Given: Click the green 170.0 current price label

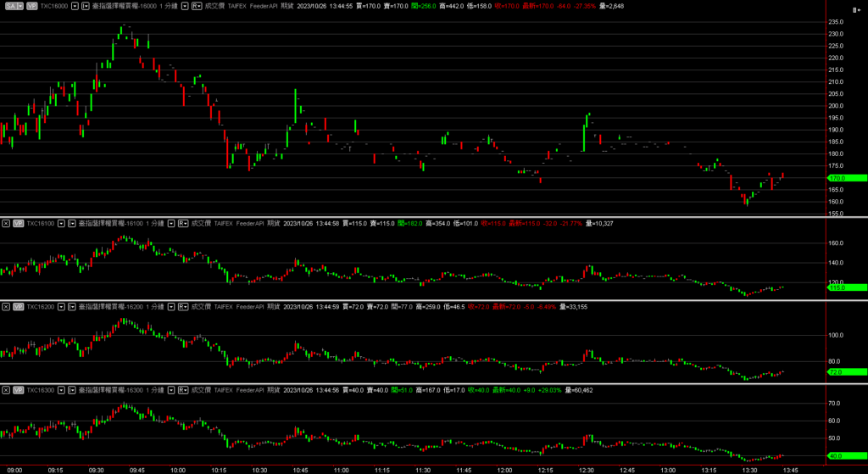Looking at the screenshot, I should [847, 178].
